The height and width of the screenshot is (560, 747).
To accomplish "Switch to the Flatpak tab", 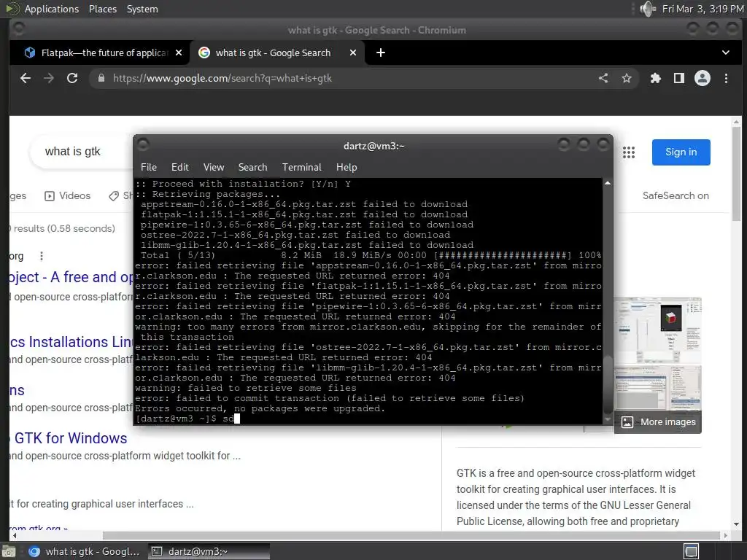I will tap(100, 52).
